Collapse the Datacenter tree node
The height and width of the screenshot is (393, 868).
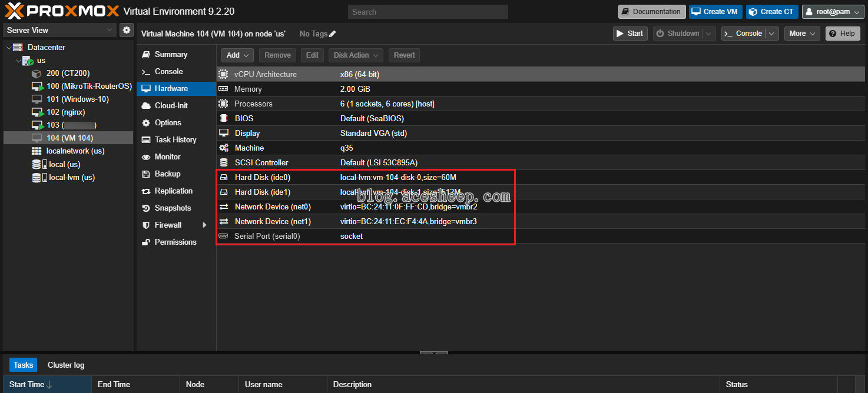[8, 48]
